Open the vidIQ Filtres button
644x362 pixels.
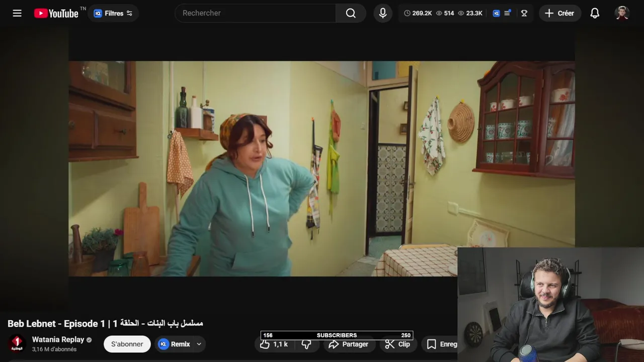click(x=114, y=13)
